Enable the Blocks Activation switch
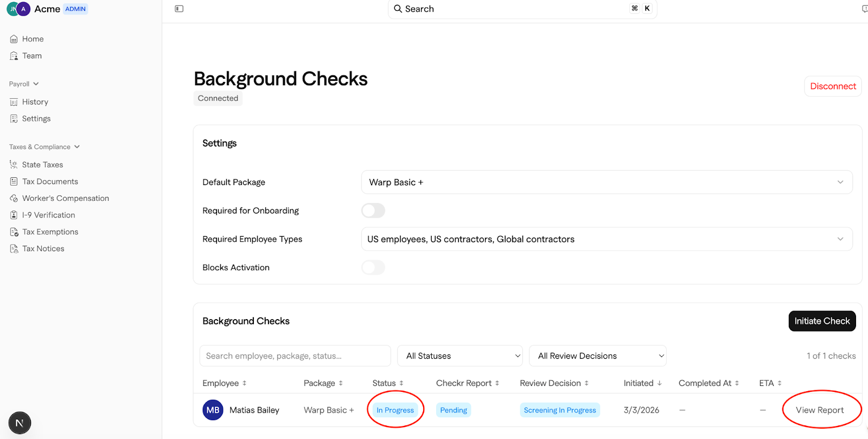This screenshot has height=439, width=868. coord(373,268)
